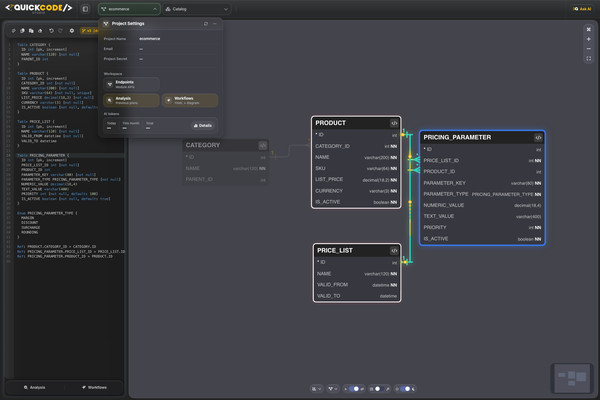The height and width of the screenshot is (400, 600).
Task: Click PARENT_ID row in CATEGORY table
Action: 225,180
